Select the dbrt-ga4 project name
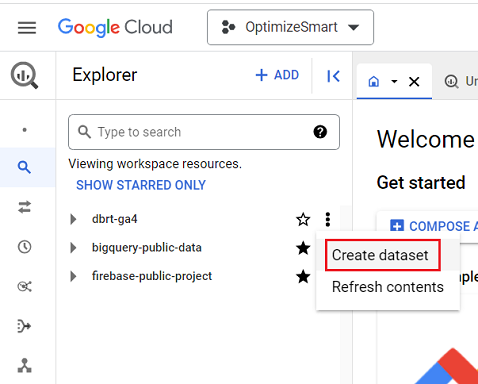Viewport: 478px width, 384px height. point(115,219)
